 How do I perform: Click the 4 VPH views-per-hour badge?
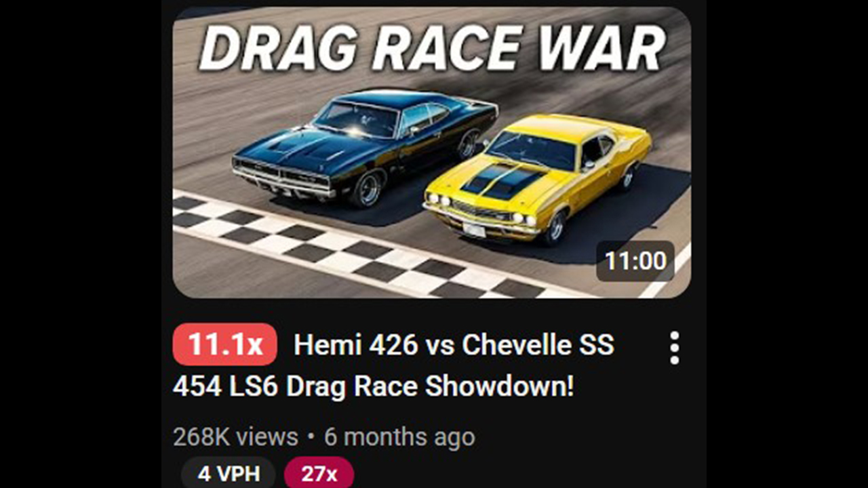[229, 473]
